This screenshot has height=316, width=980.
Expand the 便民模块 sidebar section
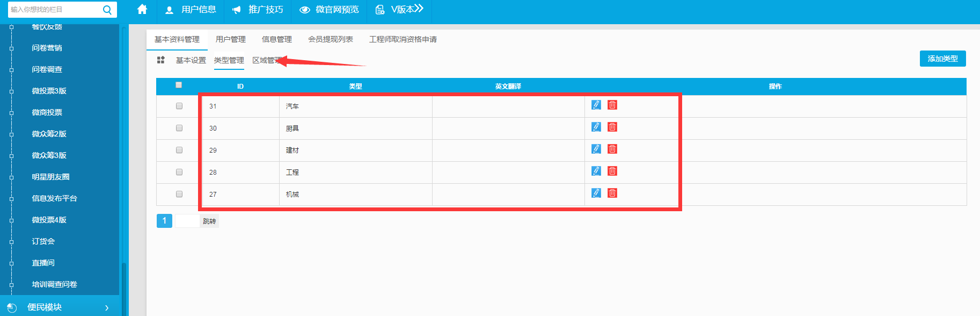pos(59,307)
